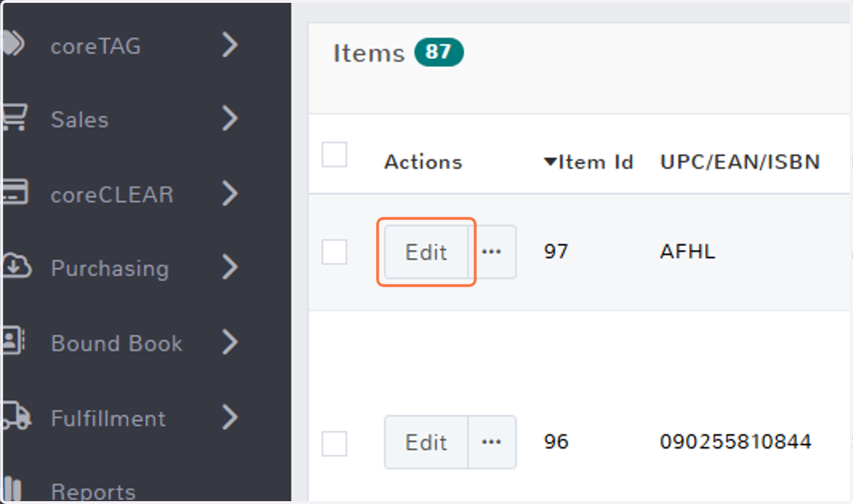Viewport: 853px width, 504px height.
Task: Click UPC value 090255810844
Action: click(x=736, y=442)
